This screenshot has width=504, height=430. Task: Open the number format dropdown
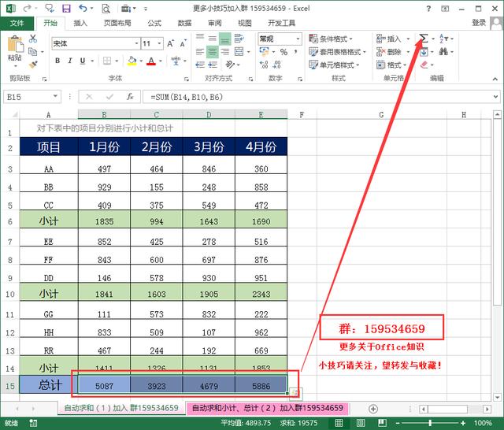(x=298, y=39)
